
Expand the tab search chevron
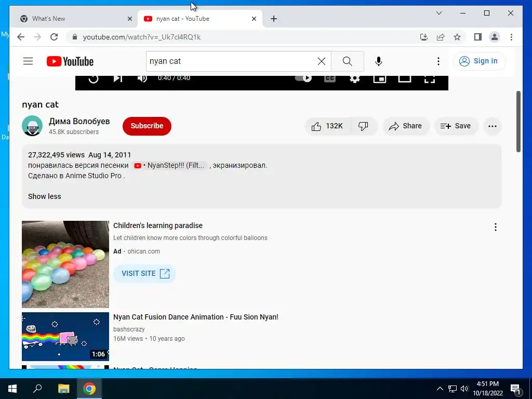[438, 13]
